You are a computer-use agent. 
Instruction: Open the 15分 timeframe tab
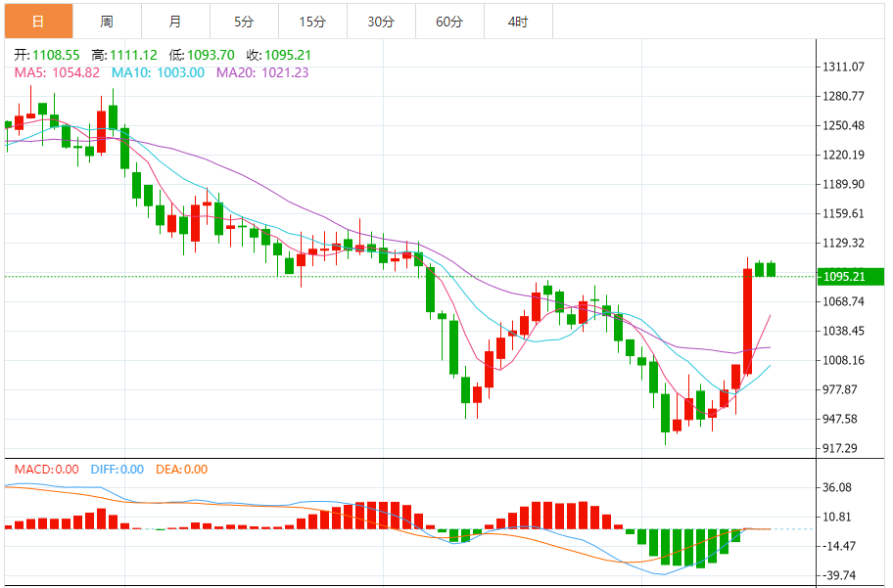tap(312, 22)
